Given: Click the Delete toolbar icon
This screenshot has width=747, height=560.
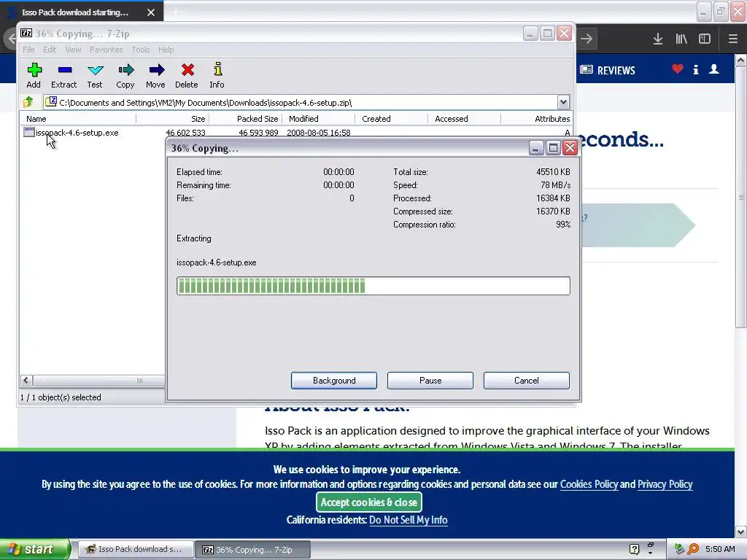Looking at the screenshot, I should click(187, 70).
